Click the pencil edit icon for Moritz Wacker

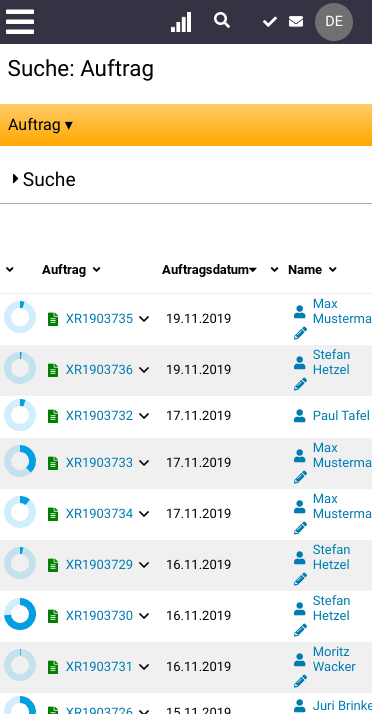pyautogui.click(x=300, y=681)
